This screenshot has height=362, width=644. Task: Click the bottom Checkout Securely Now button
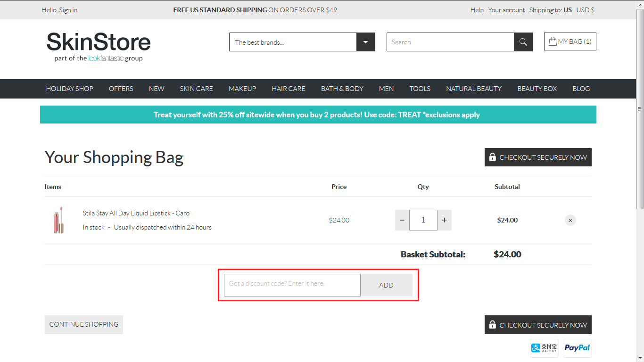click(538, 325)
